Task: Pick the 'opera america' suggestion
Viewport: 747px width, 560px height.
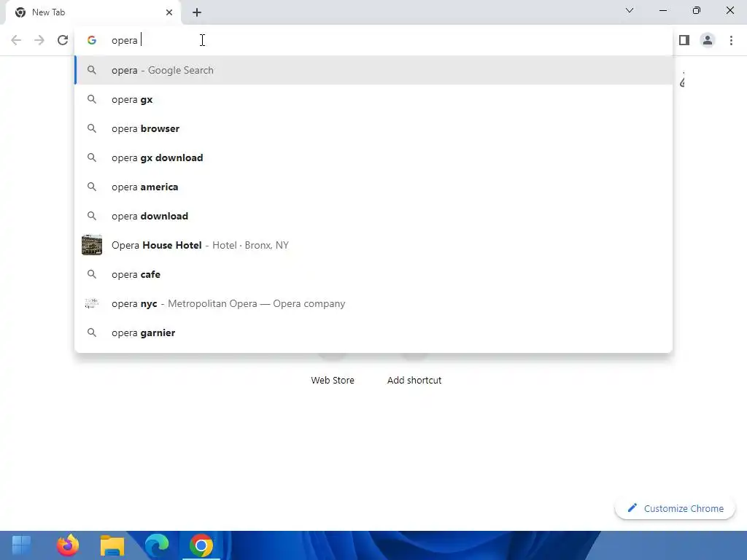Action: coord(373,187)
